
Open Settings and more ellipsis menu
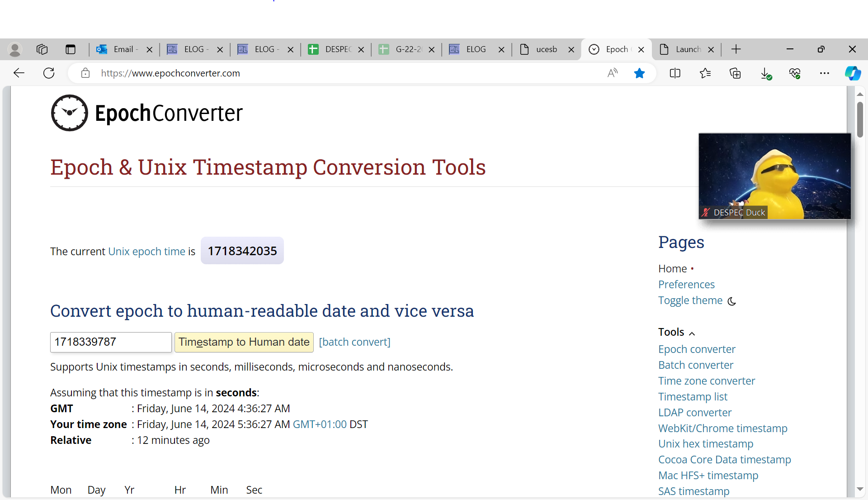pos(824,73)
